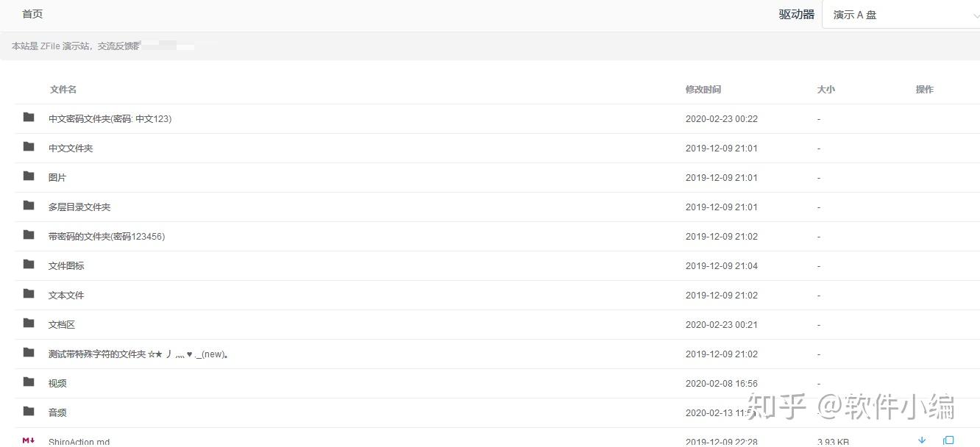Click the Markdown file icon for ShiroAction.md

(x=29, y=440)
